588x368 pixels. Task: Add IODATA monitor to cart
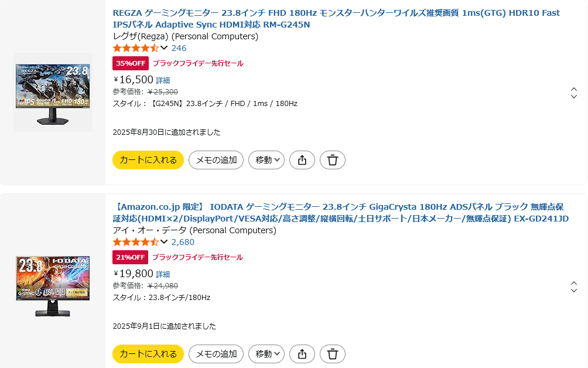point(148,354)
